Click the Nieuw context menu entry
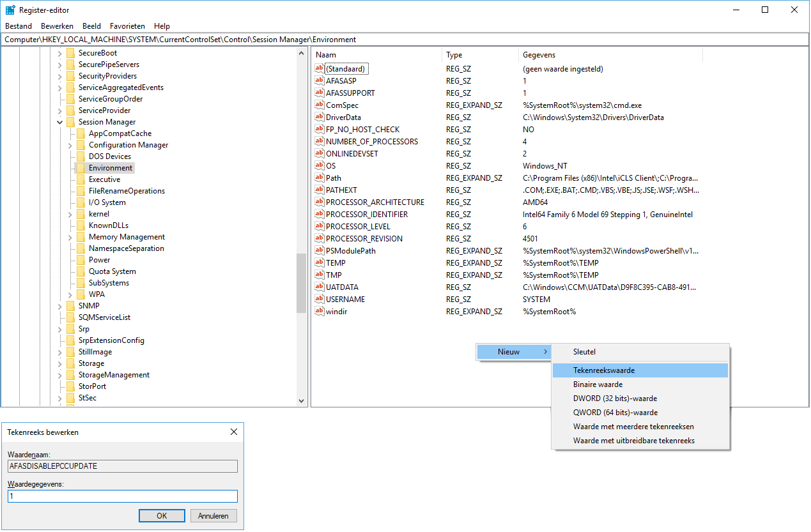811x532 pixels. click(x=514, y=352)
